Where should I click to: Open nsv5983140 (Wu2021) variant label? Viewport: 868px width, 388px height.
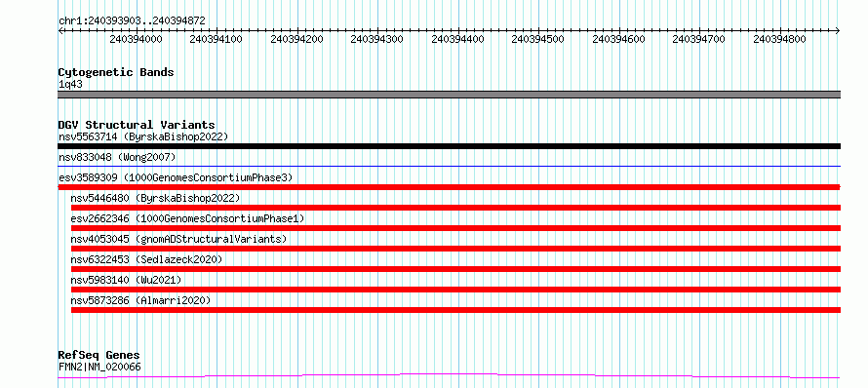tap(126, 280)
